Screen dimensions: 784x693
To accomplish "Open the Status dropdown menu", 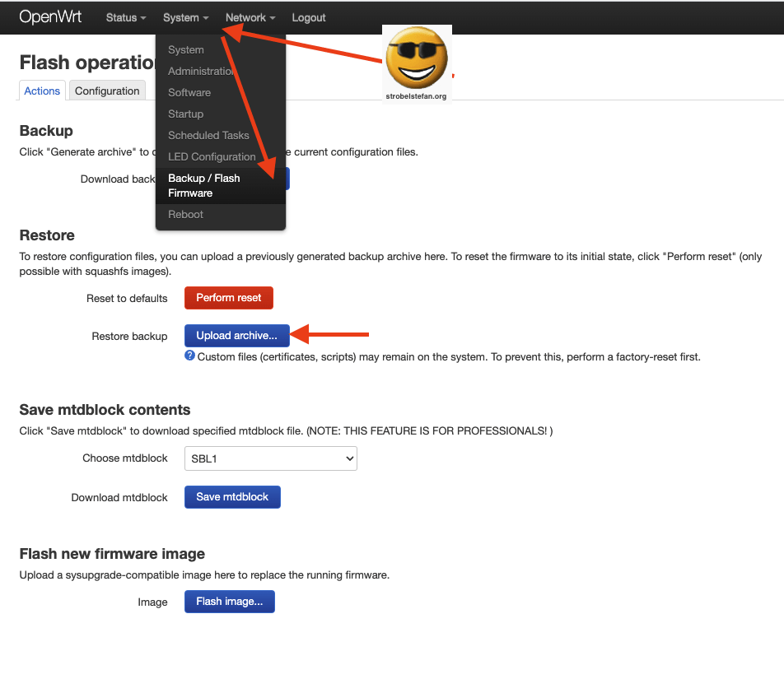I will pos(124,17).
